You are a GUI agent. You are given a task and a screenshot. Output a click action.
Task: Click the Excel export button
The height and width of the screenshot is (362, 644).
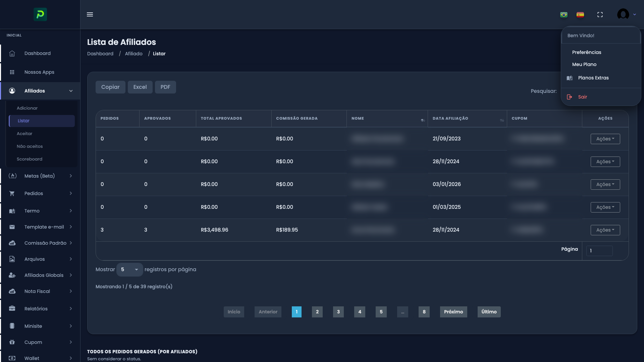click(x=140, y=87)
